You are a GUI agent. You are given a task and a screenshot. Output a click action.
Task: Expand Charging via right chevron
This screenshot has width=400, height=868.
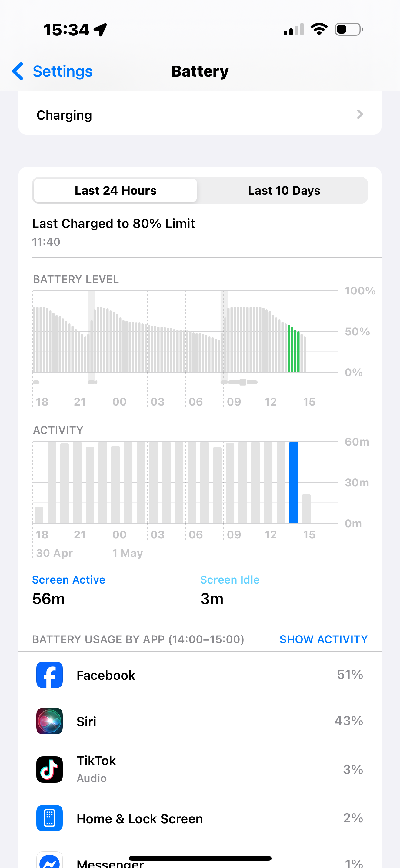click(360, 115)
